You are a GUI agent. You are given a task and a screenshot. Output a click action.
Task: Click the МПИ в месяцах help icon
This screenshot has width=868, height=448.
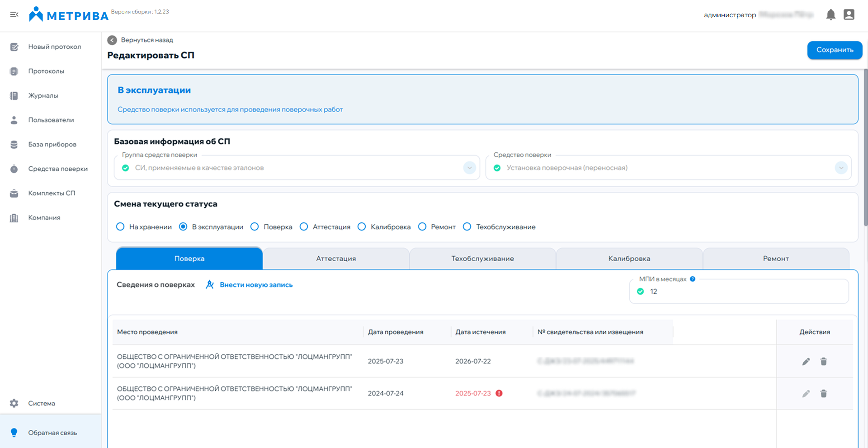693,279
